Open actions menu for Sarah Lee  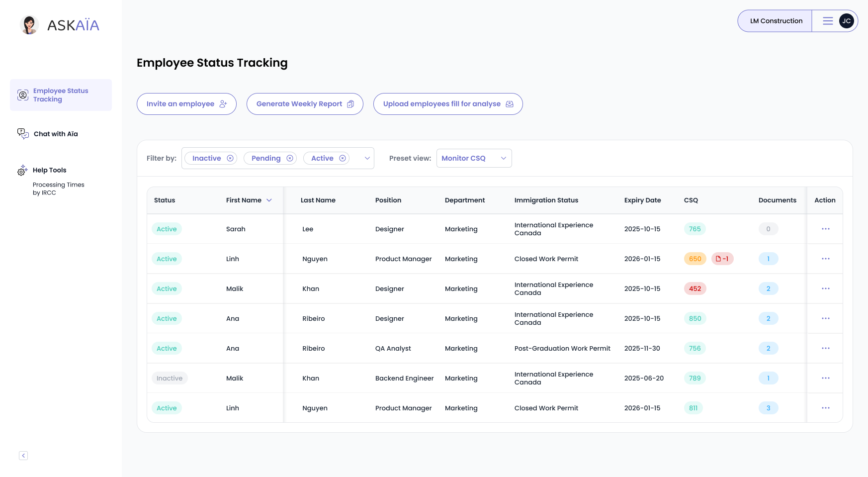[x=825, y=229]
